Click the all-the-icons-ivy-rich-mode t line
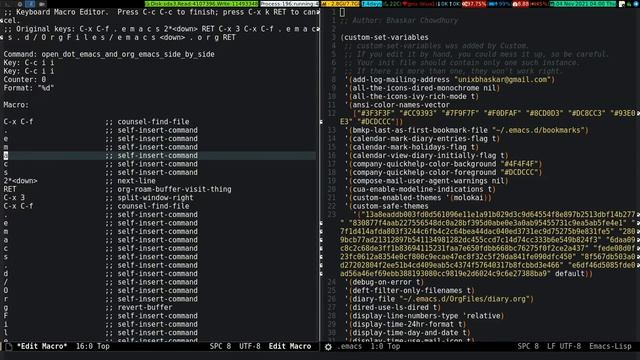This screenshot has height=360, width=640. 412,97
